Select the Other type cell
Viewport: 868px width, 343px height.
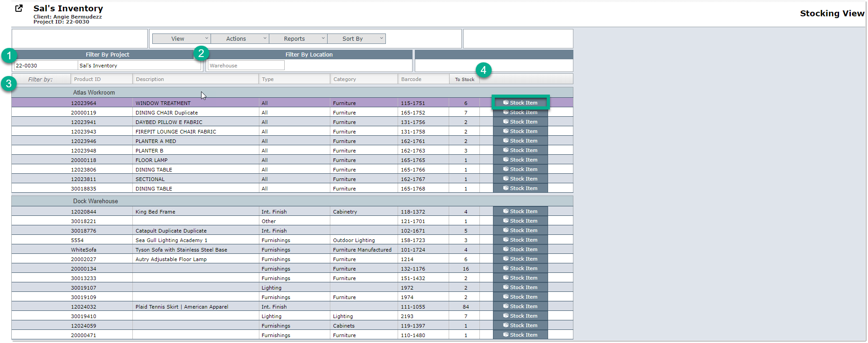click(x=268, y=221)
